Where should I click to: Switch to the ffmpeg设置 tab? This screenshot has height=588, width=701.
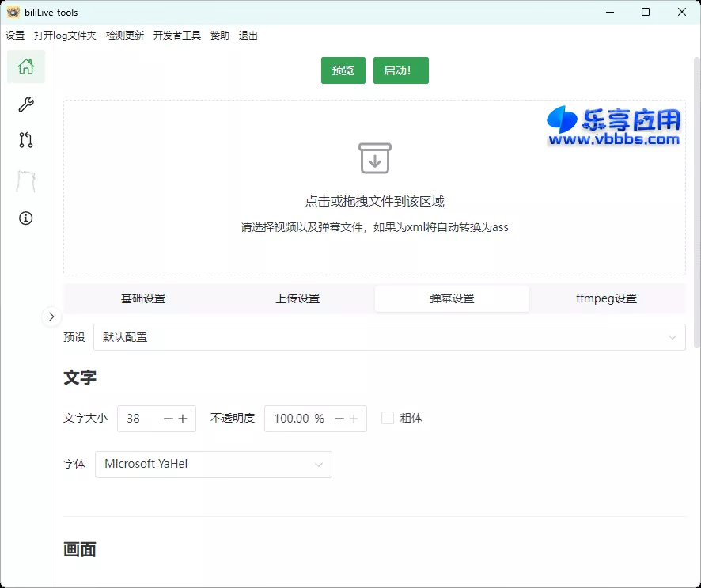[607, 298]
